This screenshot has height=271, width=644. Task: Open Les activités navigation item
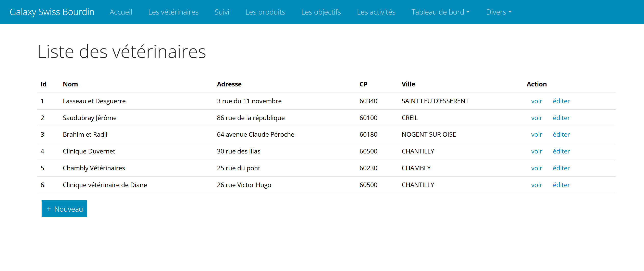(376, 12)
